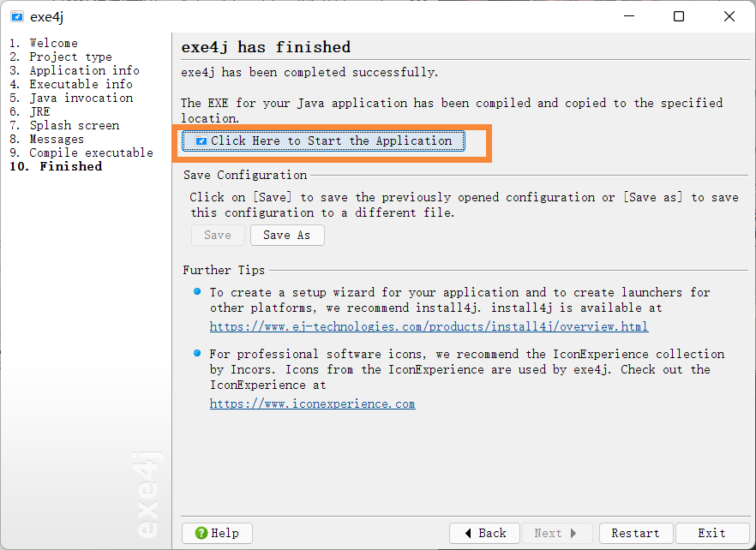Go Back to the previous step
The width and height of the screenshot is (756, 550).
pos(484,533)
